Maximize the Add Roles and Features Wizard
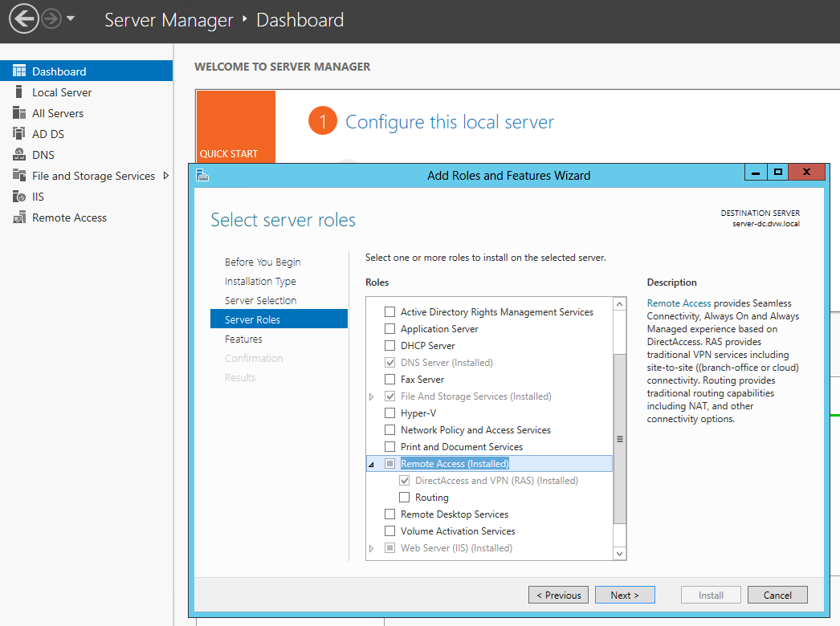Image resolution: width=840 pixels, height=626 pixels. [778, 172]
